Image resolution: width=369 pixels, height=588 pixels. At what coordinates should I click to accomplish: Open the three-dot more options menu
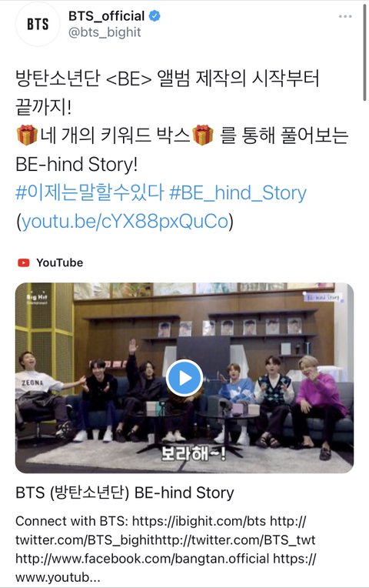click(x=345, y=16)
